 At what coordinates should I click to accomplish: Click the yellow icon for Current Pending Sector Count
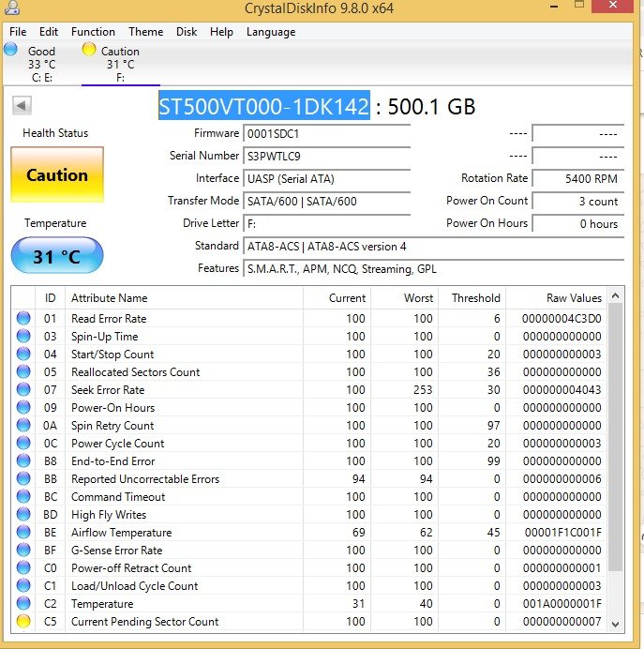click(x=23, y=621)
